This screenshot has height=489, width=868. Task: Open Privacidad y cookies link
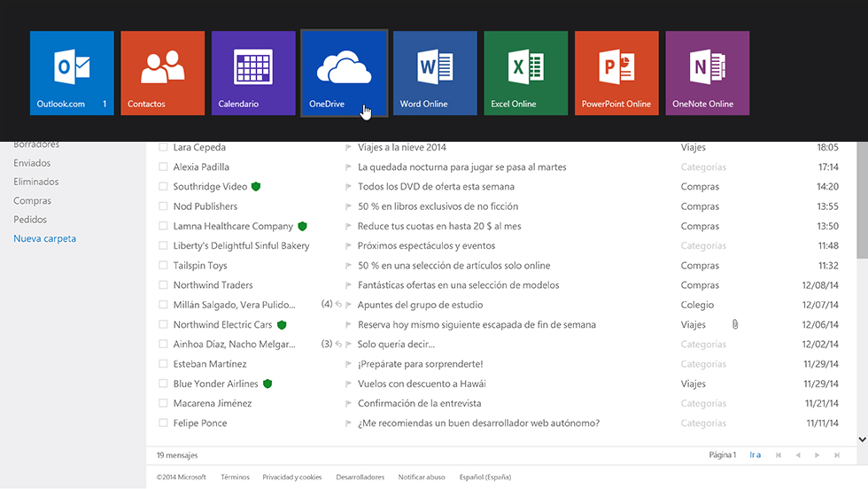(291, 477)
